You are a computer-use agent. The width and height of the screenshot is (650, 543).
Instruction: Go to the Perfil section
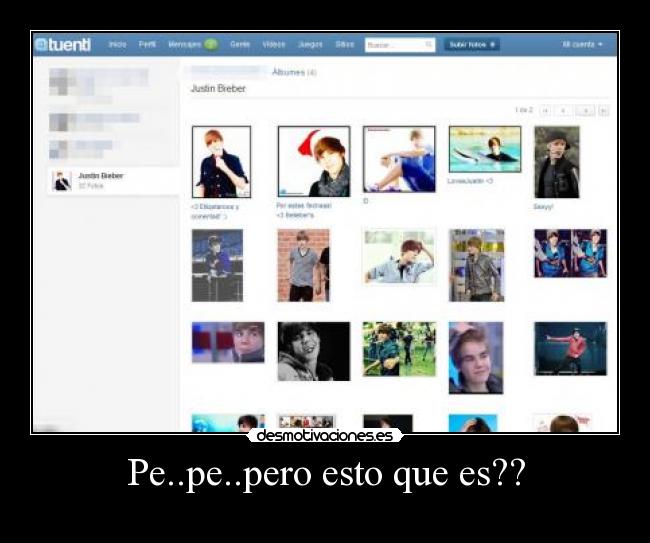147,44
